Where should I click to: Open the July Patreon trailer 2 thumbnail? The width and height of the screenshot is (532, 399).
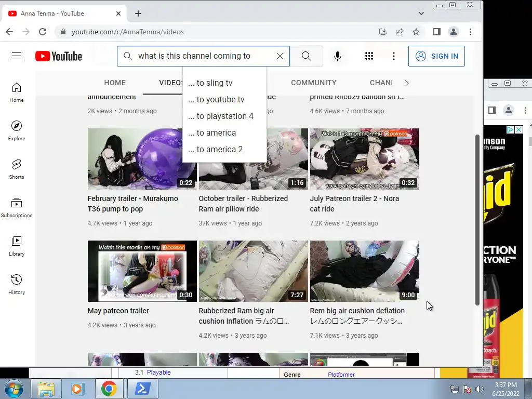(x=364, y=159)
